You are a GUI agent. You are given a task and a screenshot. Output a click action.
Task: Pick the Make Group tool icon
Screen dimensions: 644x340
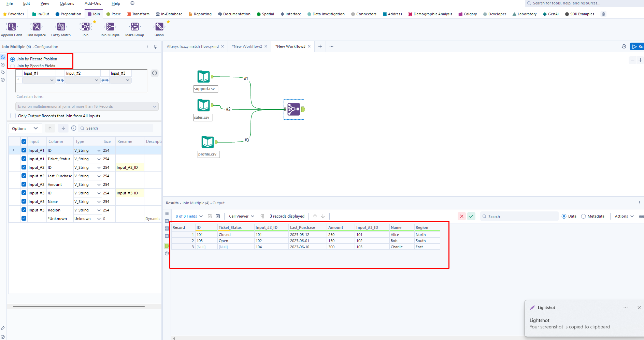click(135, 27)
